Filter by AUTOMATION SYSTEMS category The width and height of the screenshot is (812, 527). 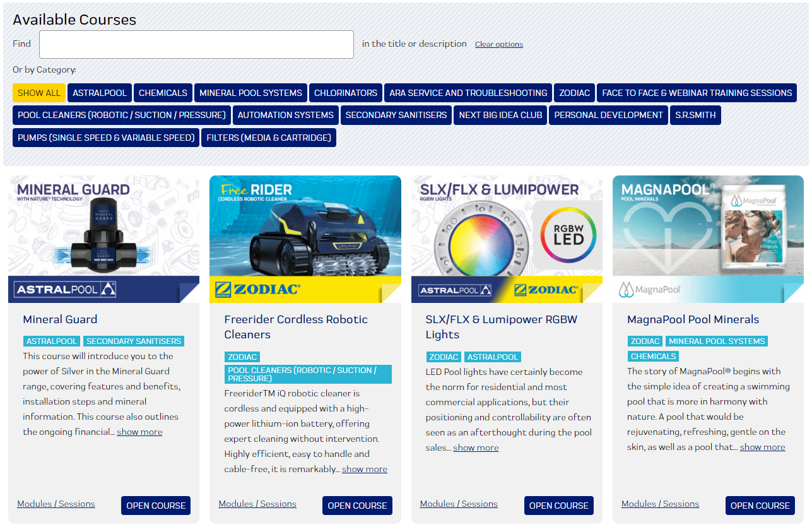(x=285, y=115)
